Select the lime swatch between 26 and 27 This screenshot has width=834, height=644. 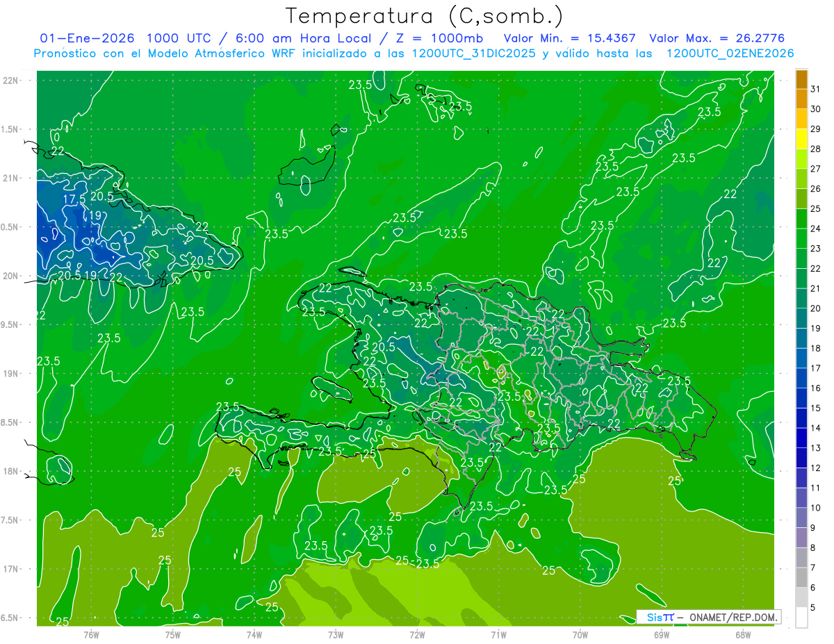[801, 179]
